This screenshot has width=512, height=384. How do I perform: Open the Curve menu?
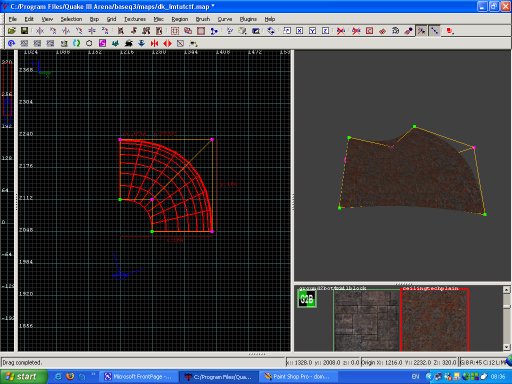(x=225, y=19)
